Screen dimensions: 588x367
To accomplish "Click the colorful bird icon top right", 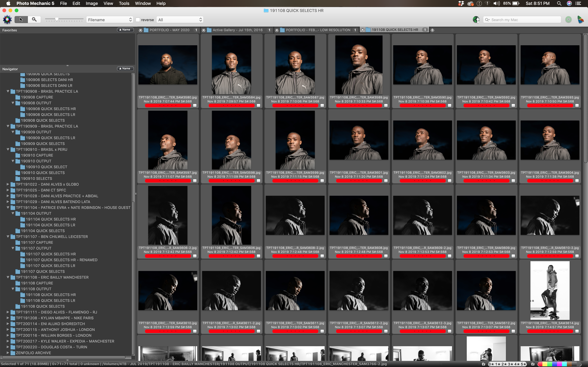I will (580, 20).
